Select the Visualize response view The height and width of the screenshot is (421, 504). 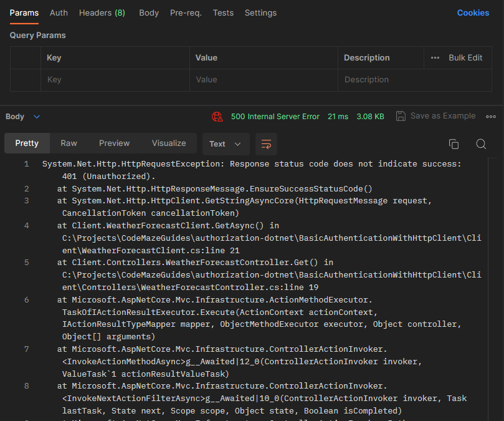tap(169, 143)
